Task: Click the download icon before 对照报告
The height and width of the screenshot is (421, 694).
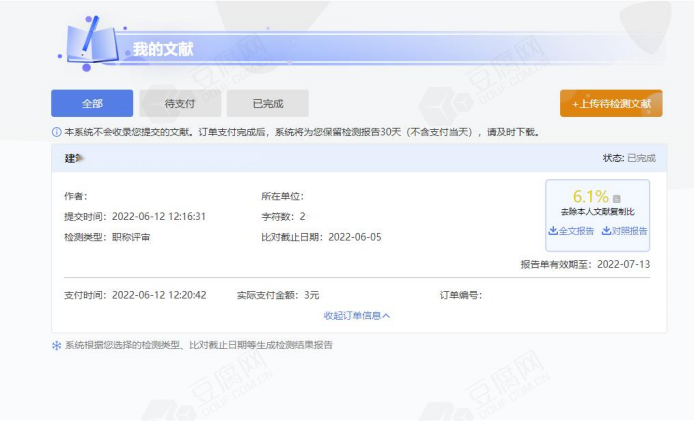Action: [606, 231]
